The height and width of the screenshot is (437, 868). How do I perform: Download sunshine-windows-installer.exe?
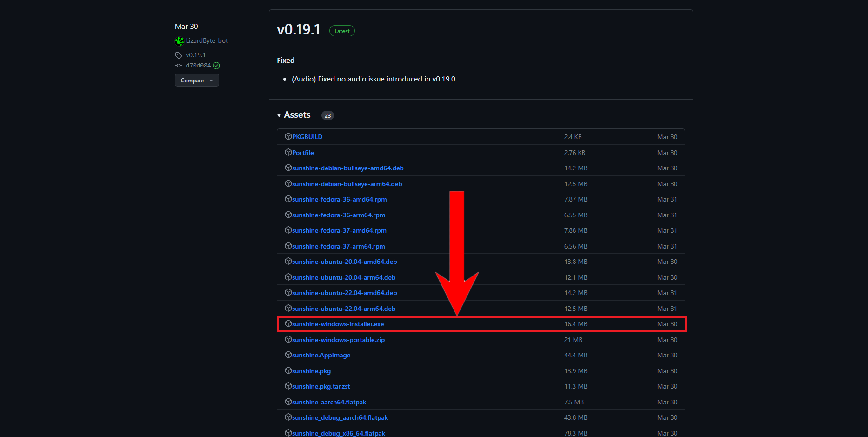[338, 324]
